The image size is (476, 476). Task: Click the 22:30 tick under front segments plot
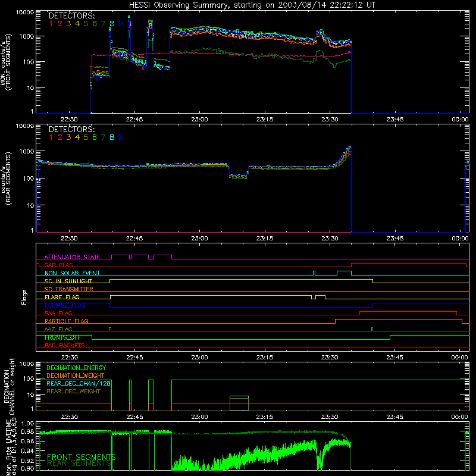pyautogui.click(x=69, y=120)
